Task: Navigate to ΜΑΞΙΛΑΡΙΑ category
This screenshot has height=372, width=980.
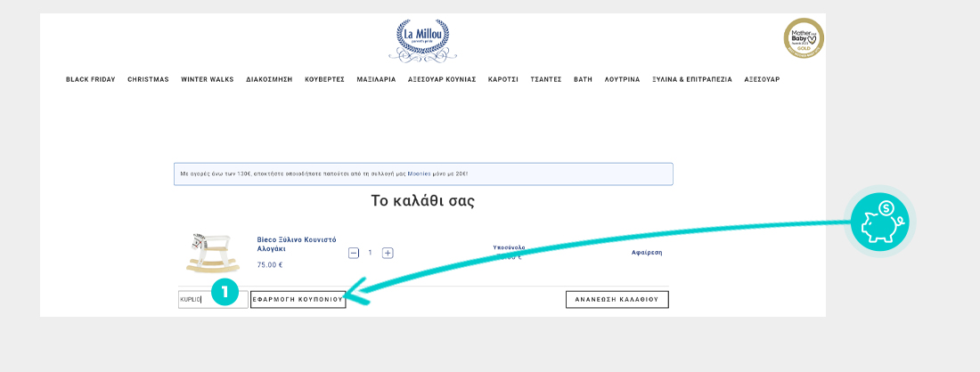Action: (376, 79)
